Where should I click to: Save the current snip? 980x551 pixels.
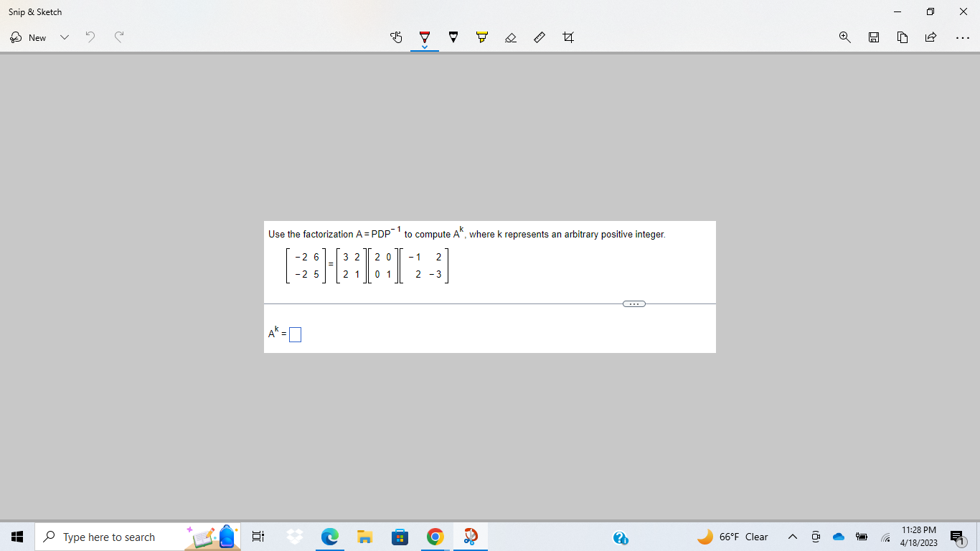pos(874,37)
